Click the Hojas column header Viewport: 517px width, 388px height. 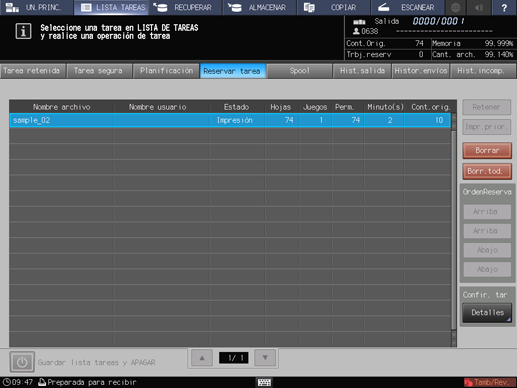[281, 107]
